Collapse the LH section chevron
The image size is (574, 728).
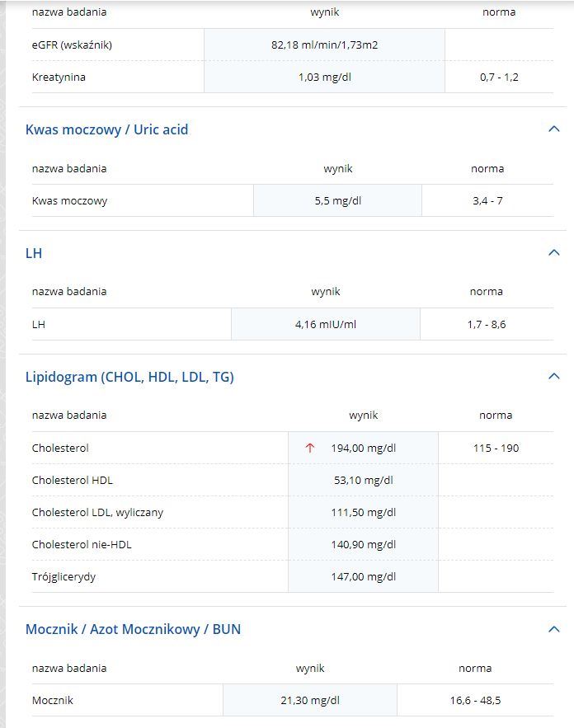pyautogui.click(x=553, y=252)
